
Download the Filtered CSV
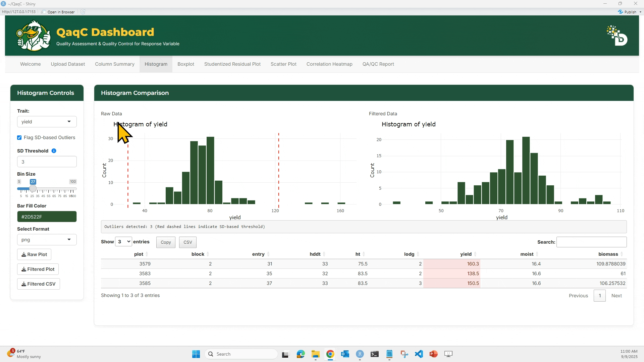pos(38,284)
